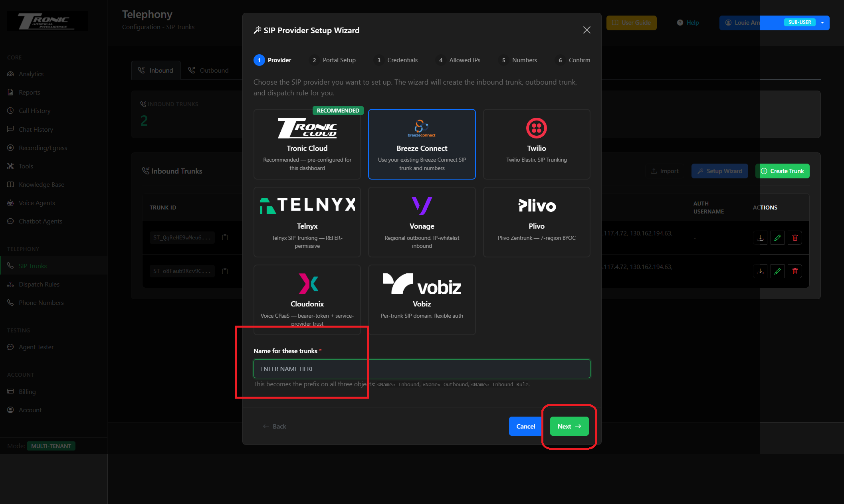Click the SUB-USER badge
The width and height of the screenshot is (844, 504).
[x=799, y=22]
